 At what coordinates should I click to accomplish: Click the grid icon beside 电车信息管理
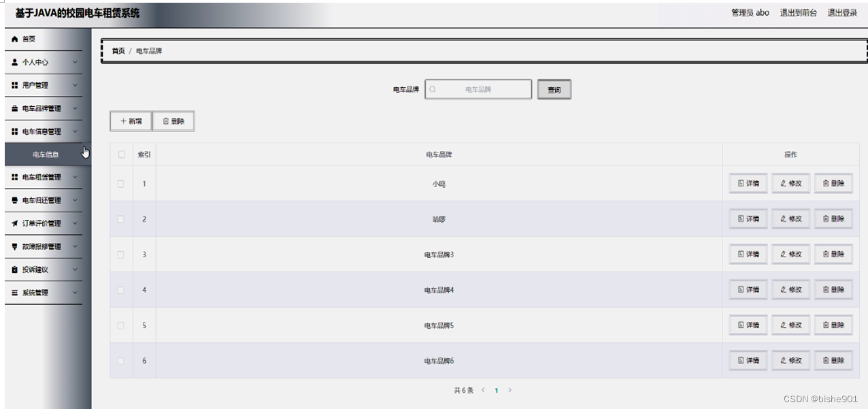tap(15, 131)
